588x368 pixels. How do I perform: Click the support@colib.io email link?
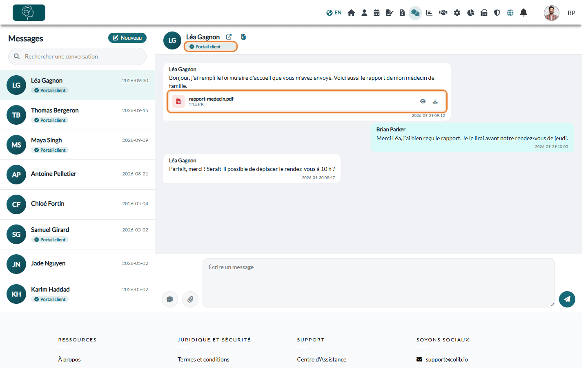(x=447, y=359)
